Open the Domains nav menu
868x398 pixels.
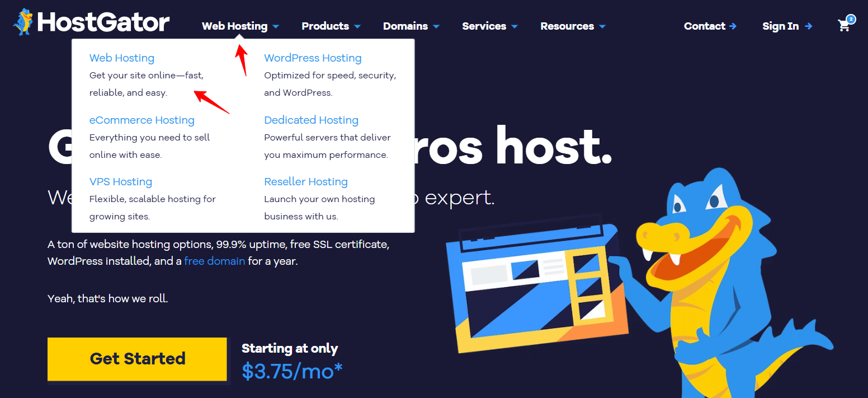(405, 26)
